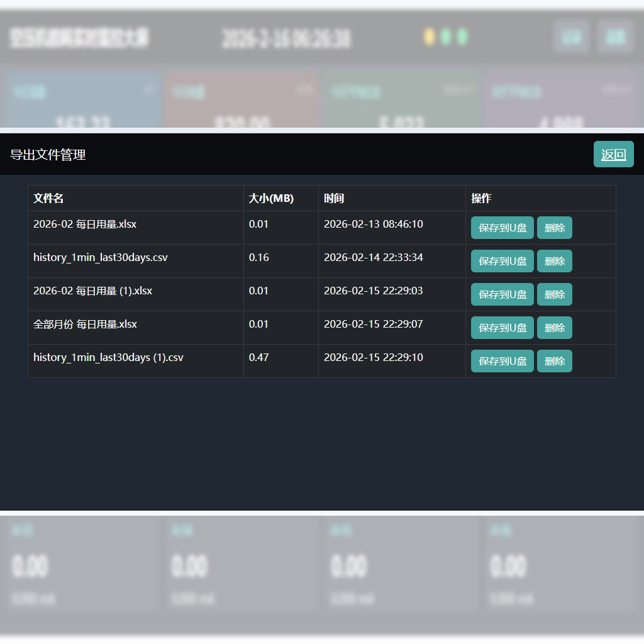Click the 2026-02-13 08:46:10 timestamp cell
The image size is (644, 644).
pyautogui.click(x=392, y=228)
